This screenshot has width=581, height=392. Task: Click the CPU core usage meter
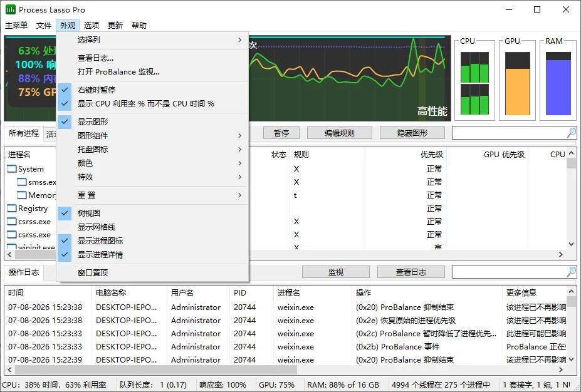point(474,83)
